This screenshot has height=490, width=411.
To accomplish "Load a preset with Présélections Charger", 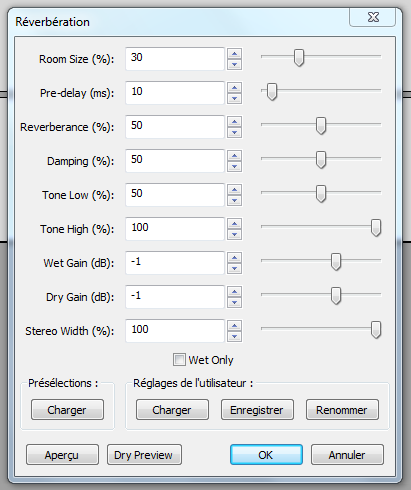I will (67, 410).
